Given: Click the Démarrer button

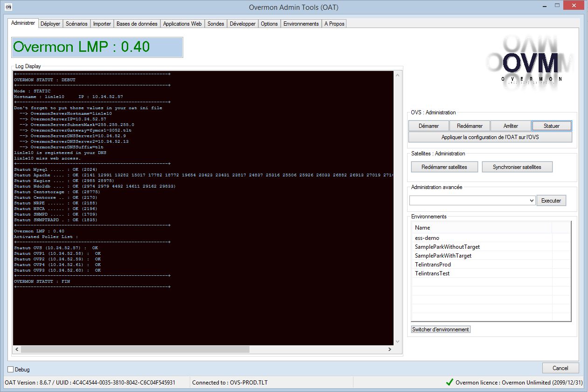Looking at the screenshot, I should pos(429,126).
